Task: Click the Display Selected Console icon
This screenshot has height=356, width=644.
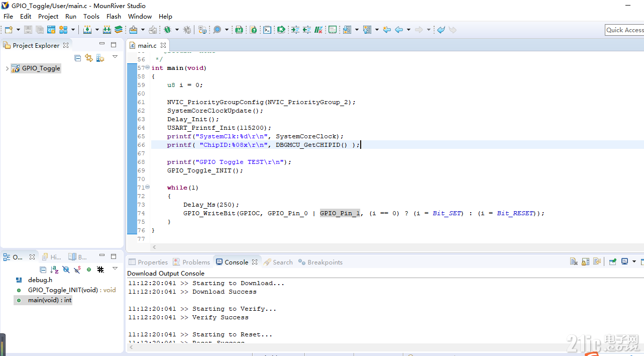Action: pyautogui.click(x=624, y=261)
